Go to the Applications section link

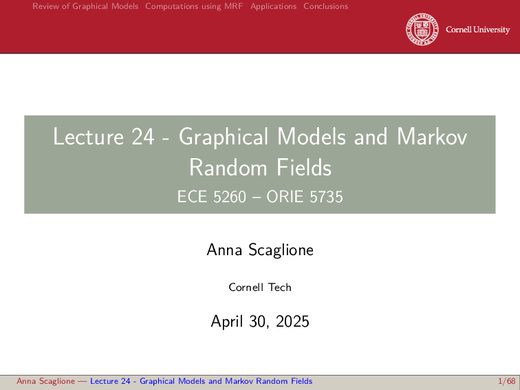tap(273, 6)
